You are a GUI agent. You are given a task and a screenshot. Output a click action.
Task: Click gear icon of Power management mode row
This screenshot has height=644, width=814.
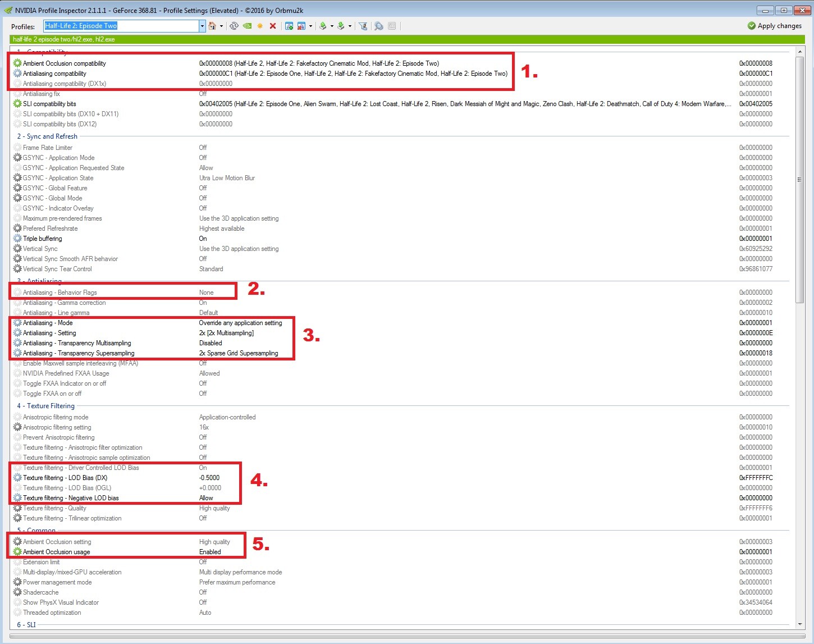point(17,582)
